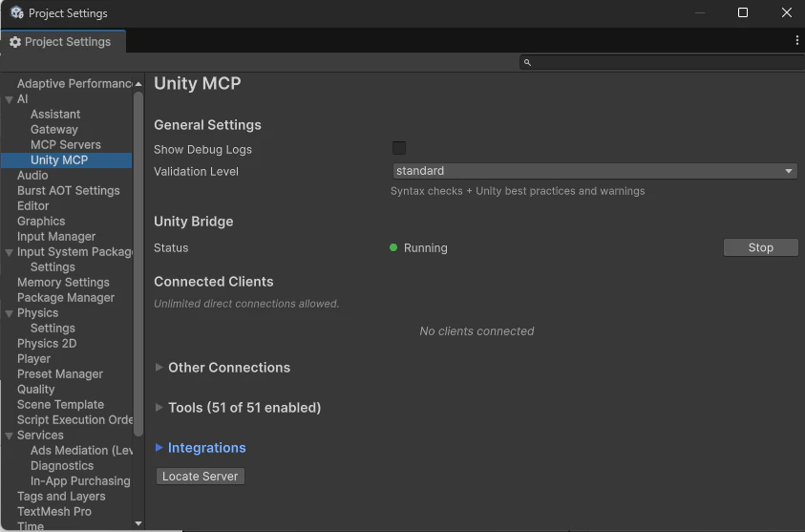The height and width of the screenshot is (532, 805).
Task: Open Player settings
Action: coord(33,359)
